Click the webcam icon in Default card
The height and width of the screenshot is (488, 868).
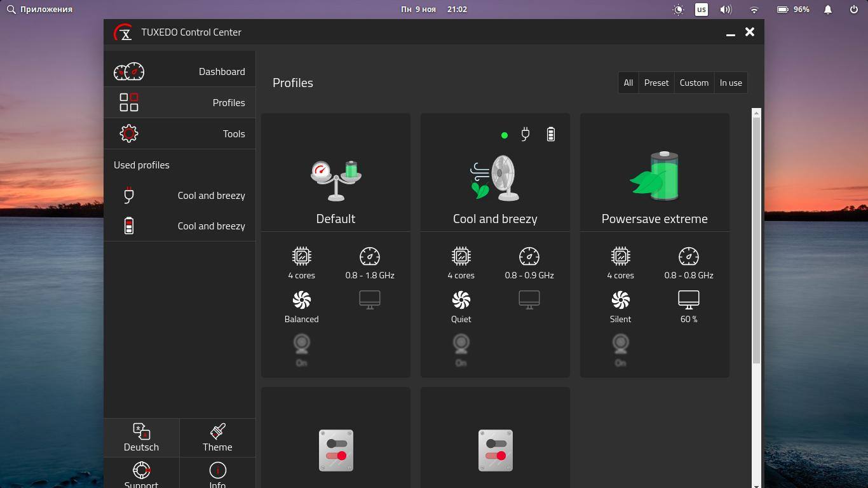(302, 344)
